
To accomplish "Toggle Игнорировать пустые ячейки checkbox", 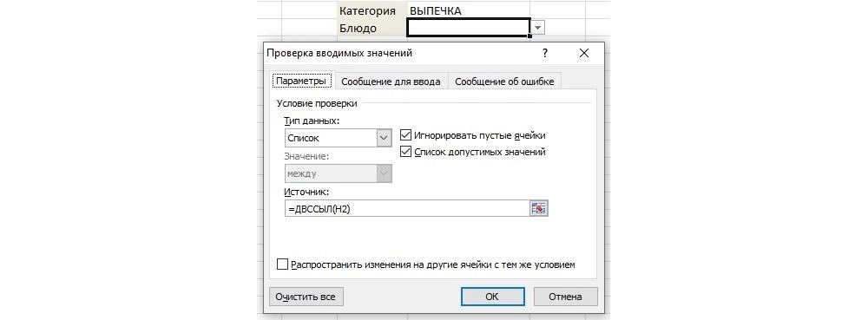I will click(405, 135).
